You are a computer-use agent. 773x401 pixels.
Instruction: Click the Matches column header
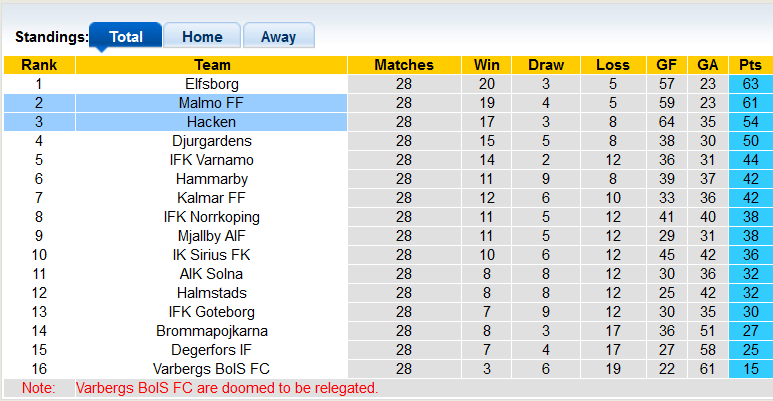pyautogui.click(x=403, y=65)
